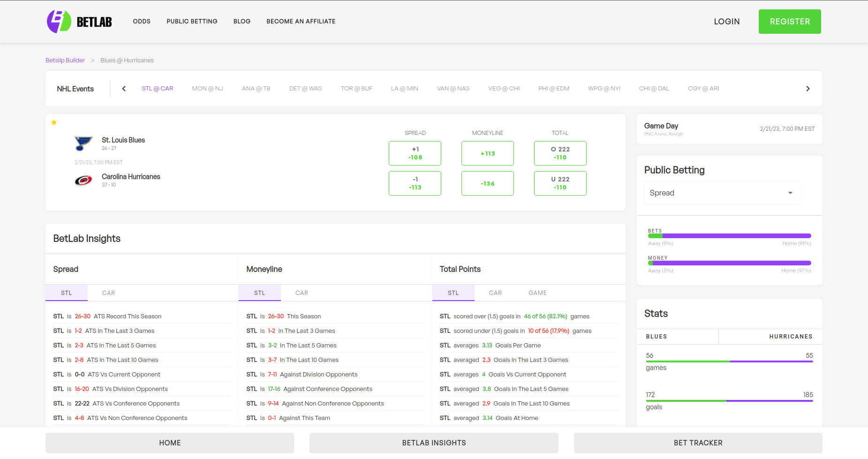Image resolution: width=868 pixels, height=459 pixels.
Task: Pick Blues moneyline +113
Action: [x=488, y=153]
